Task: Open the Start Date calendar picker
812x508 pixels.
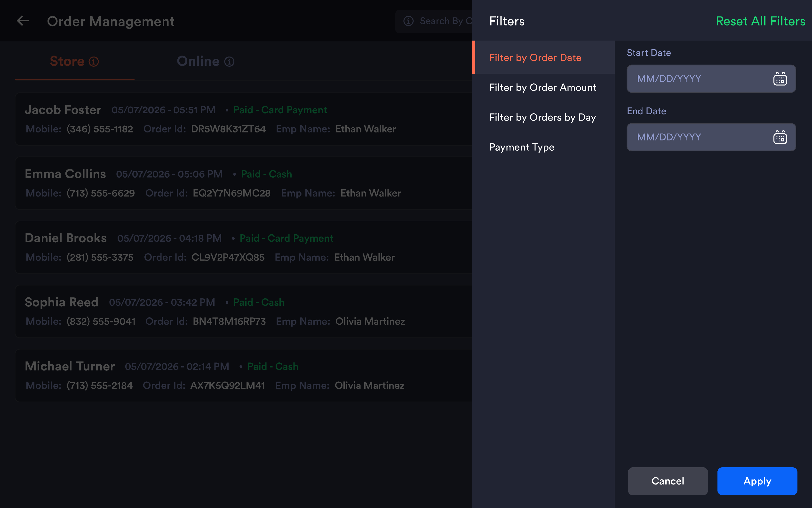Action: [780, 79]
